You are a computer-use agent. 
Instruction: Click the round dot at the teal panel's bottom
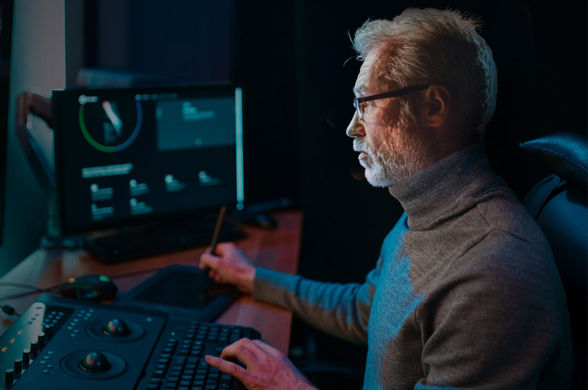click(x=198, y=142)
